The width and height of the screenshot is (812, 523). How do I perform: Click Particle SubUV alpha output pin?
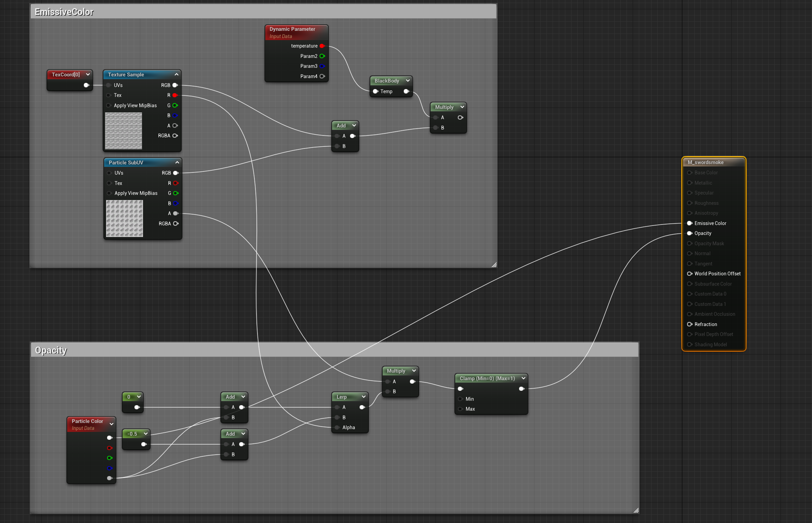tap(176, 213)
